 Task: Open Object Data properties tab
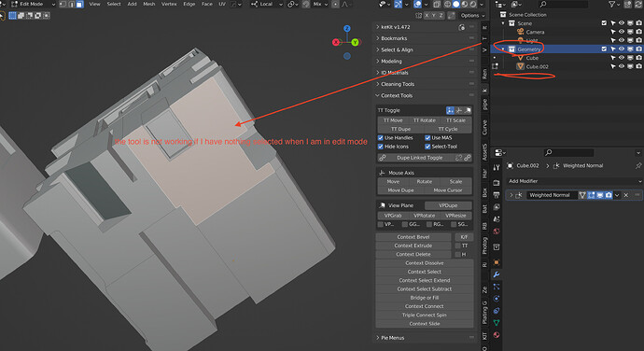coord(497,323)
